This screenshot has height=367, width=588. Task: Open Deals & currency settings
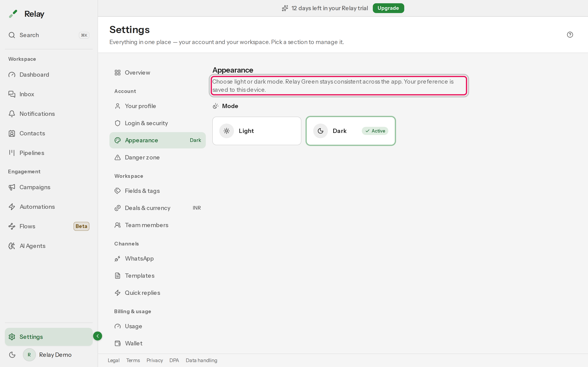157,208
